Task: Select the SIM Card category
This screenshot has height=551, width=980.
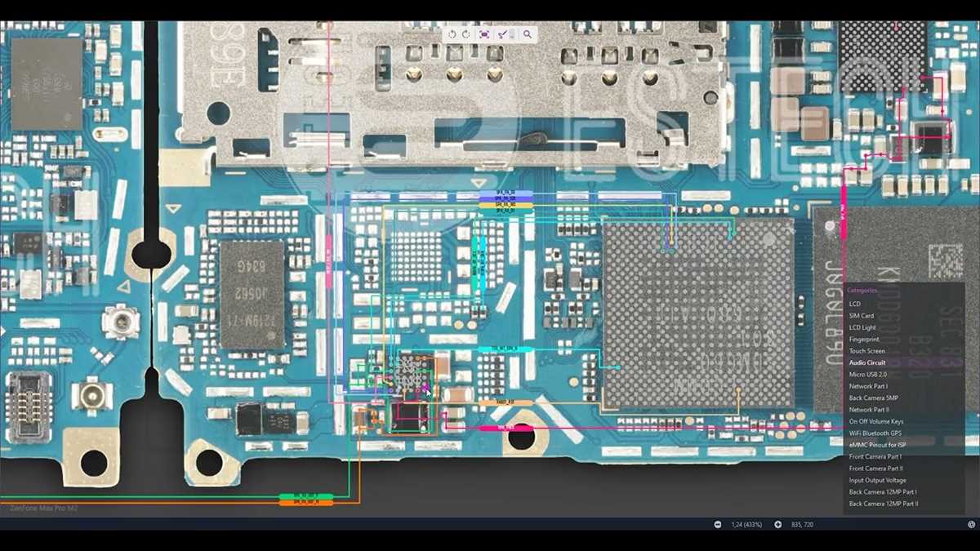Action: (x=862, y=316)
